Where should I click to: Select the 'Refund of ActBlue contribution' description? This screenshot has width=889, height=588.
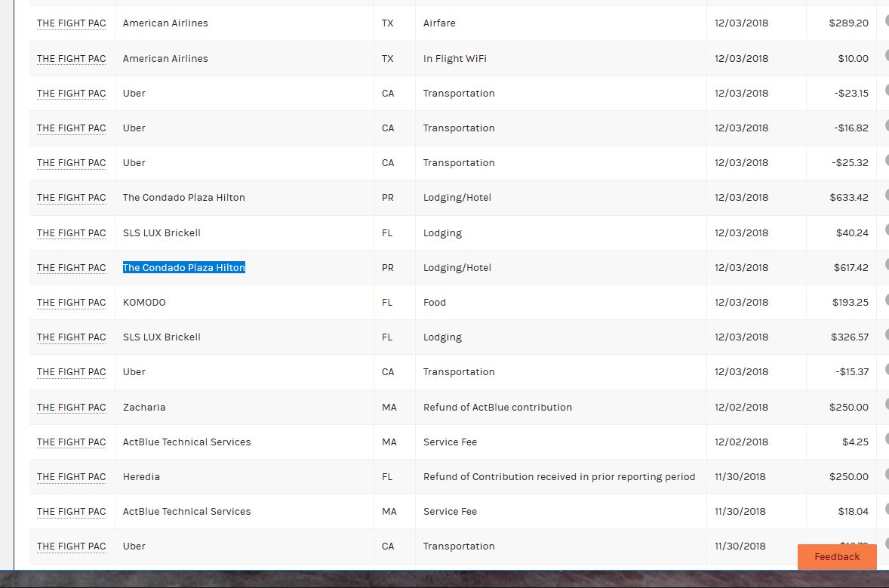[497, 407]
